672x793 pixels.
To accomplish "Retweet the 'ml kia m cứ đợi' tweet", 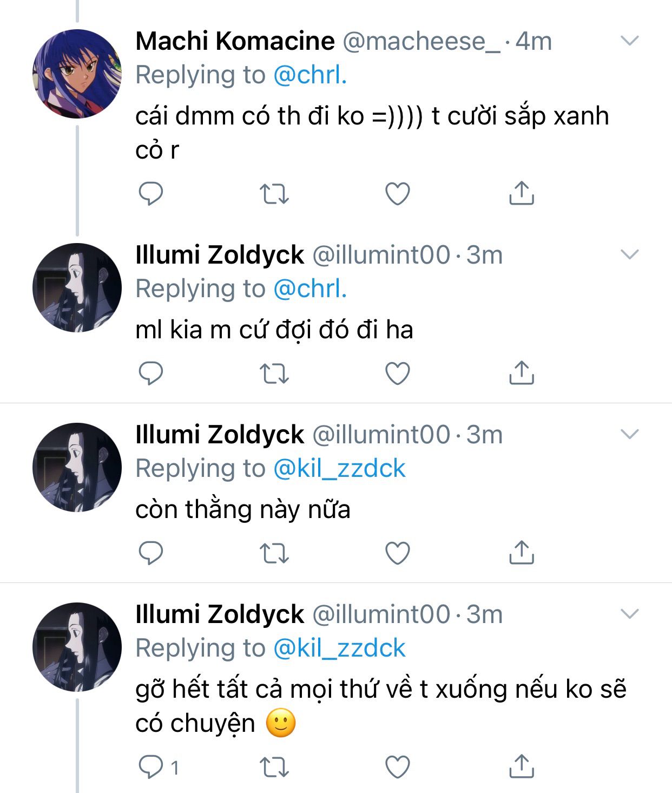I will pyautogui.click(x=274, y=373).
